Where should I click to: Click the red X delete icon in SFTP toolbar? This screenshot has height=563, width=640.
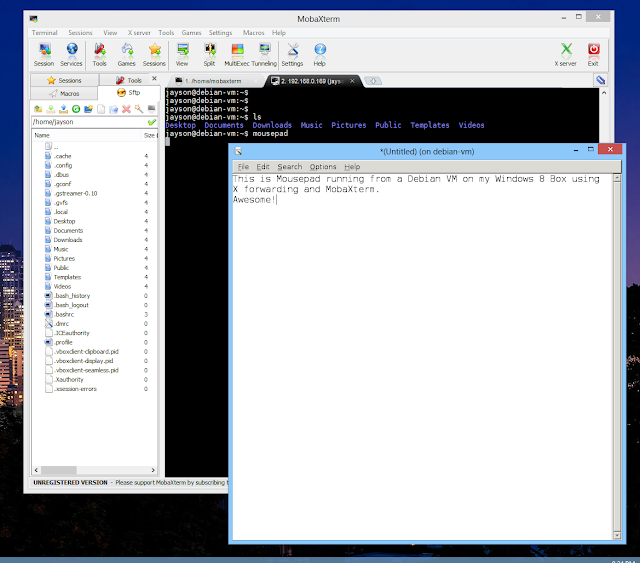point(127,109)
